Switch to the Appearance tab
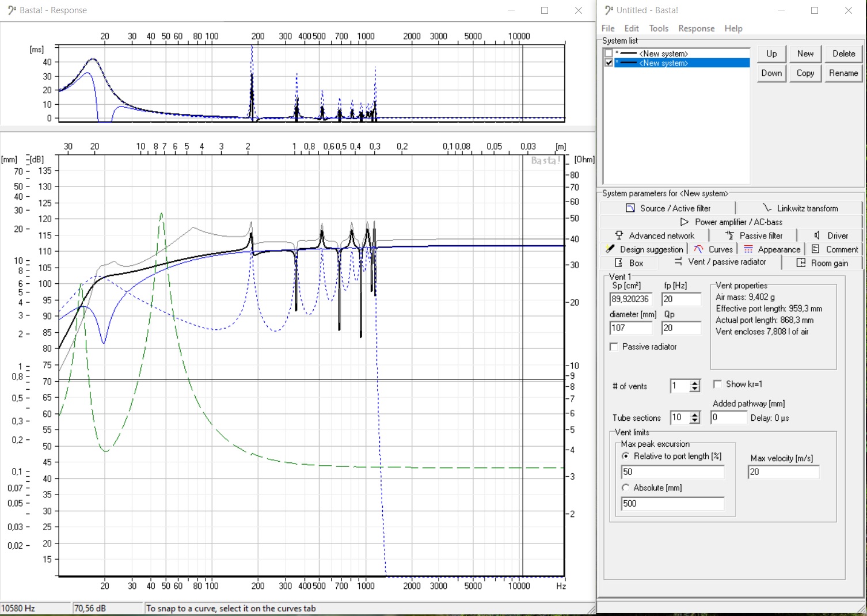Screen dimensions: 867x616 pyautogui.click(x=772, y=249)
